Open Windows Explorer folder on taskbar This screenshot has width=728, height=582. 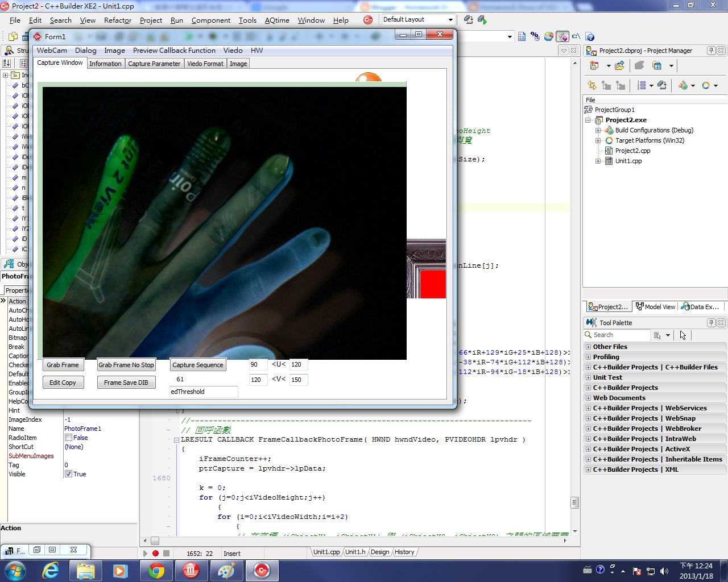click(86, 570)
